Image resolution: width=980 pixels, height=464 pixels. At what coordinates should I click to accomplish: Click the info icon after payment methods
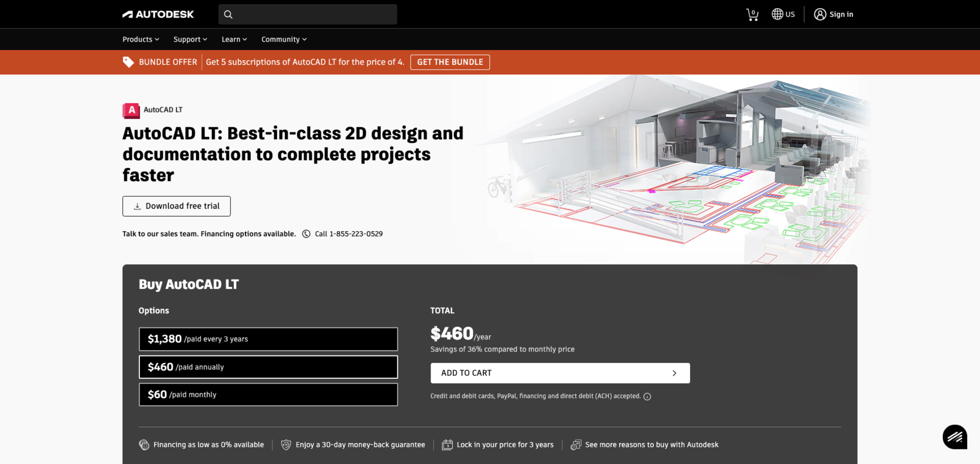click(x=647, y=396)
